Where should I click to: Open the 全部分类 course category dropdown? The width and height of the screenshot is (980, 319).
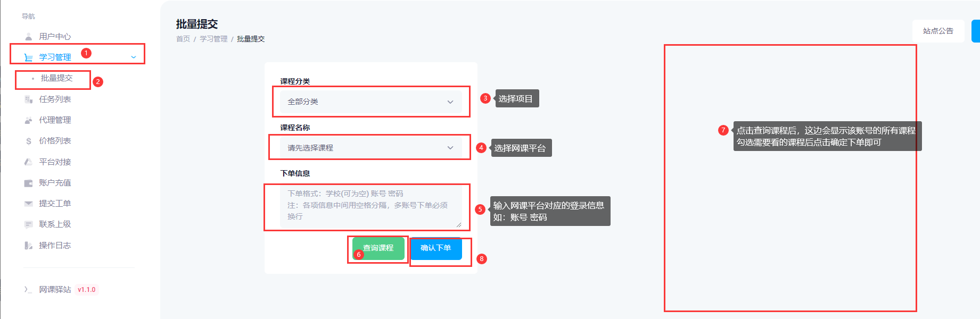click(x=371, y=102)
